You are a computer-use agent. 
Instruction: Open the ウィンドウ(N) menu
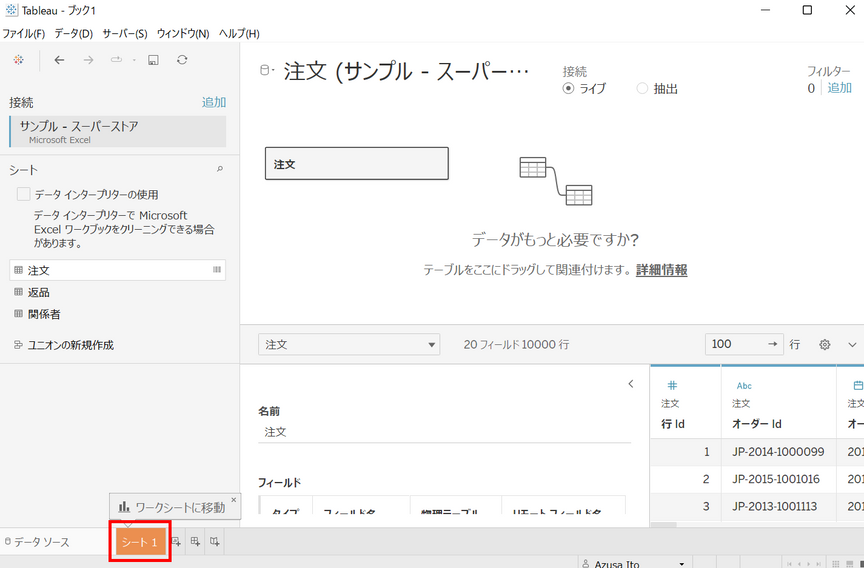pyautogui.click(x=183, y=34)
